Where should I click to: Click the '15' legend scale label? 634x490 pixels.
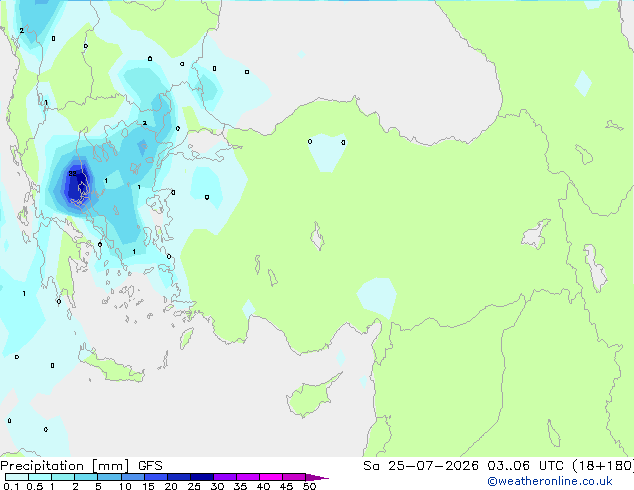click(148, 486)
